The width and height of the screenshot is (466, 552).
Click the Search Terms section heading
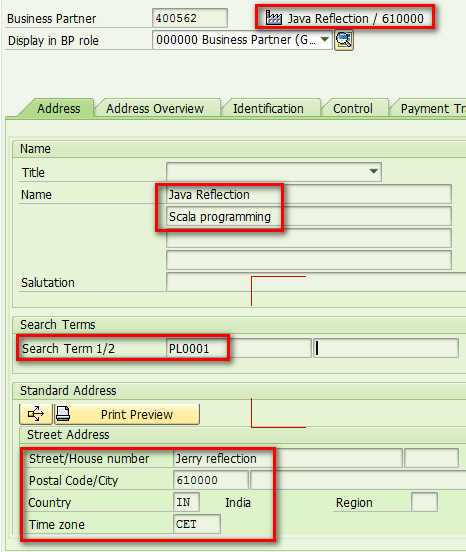[x=58, y=324]
